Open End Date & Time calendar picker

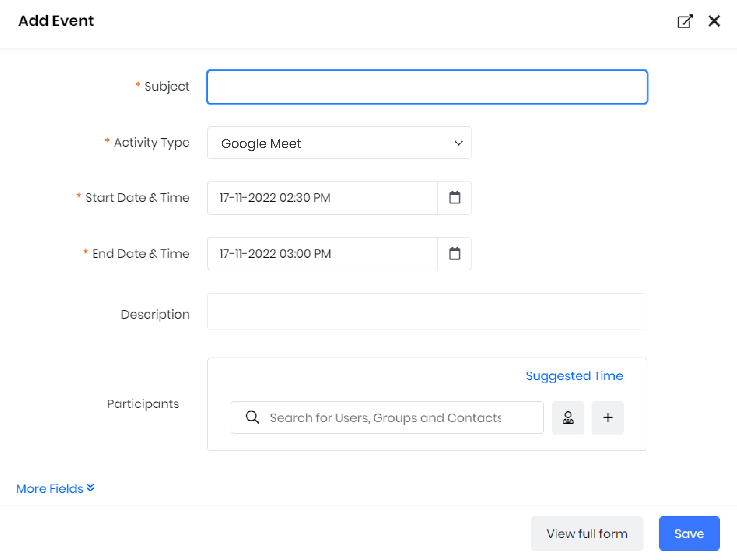454,254
